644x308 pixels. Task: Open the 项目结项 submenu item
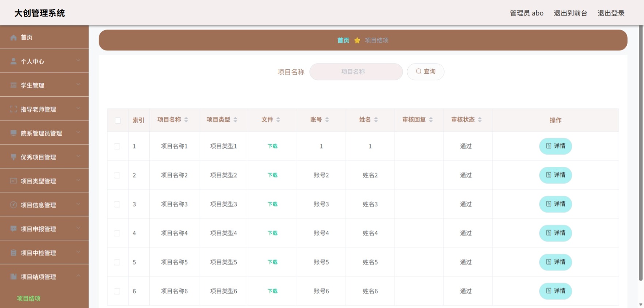(x=28, y=299)
